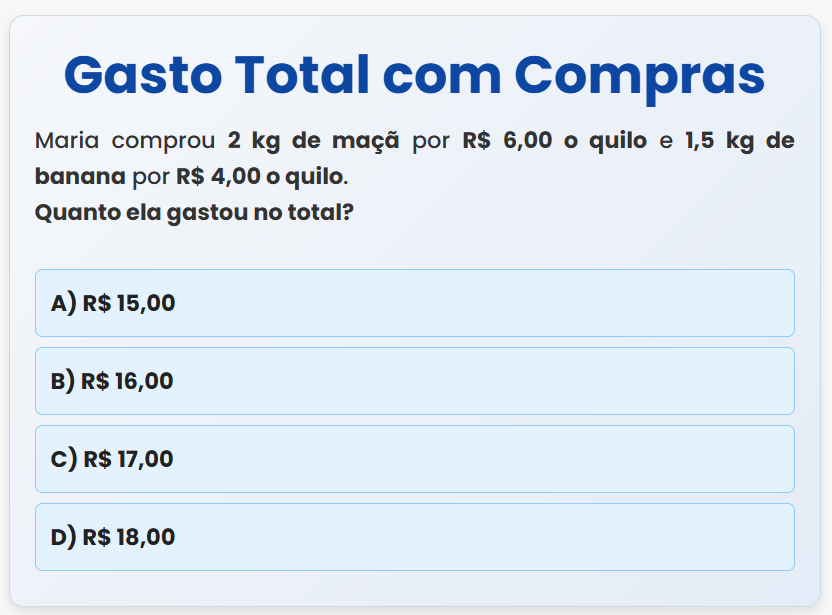Image resolution: width=832 pixels, height=615 pixels.
Task: Click the word "comprou" in the statement
Action: [x=163, y=140]
